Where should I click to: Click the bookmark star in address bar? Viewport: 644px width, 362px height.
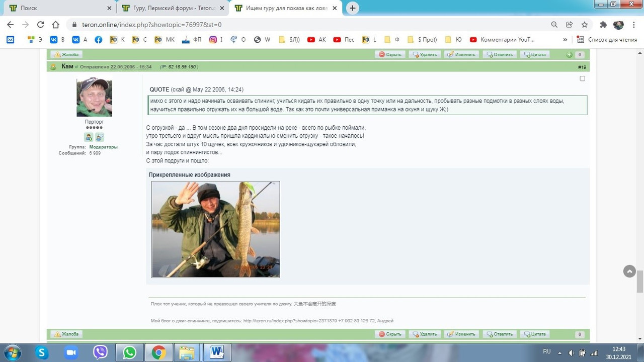point(585,24)
